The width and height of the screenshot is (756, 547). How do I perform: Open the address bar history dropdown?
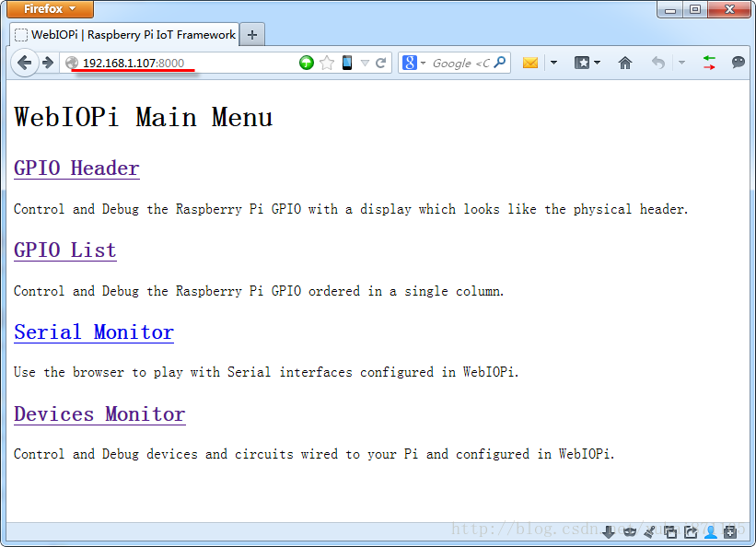(x=365, y=63)
